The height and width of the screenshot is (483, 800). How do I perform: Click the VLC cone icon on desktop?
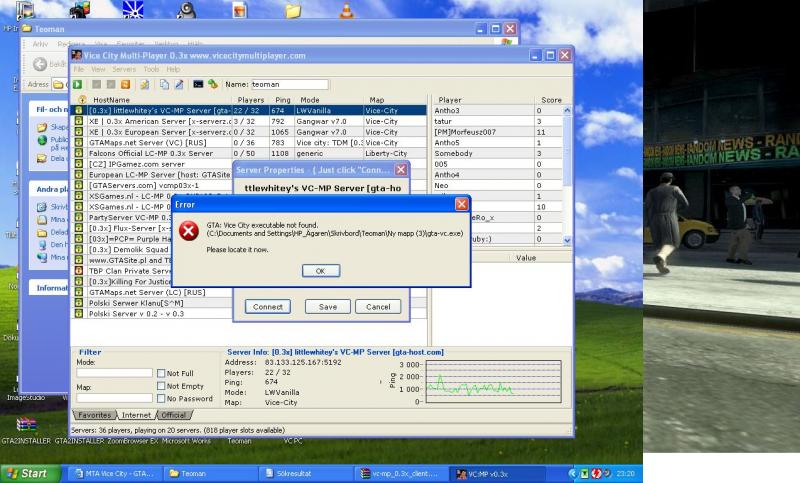(x=346, y=10)
